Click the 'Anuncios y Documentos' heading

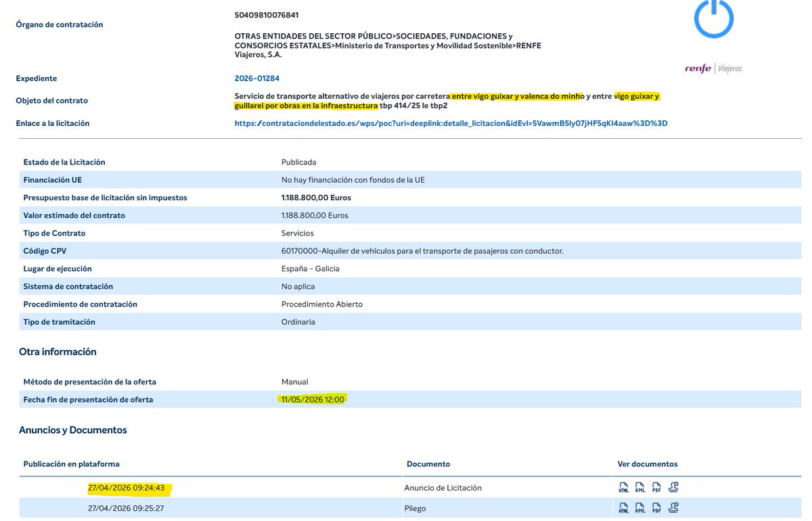tap(73, 430)
